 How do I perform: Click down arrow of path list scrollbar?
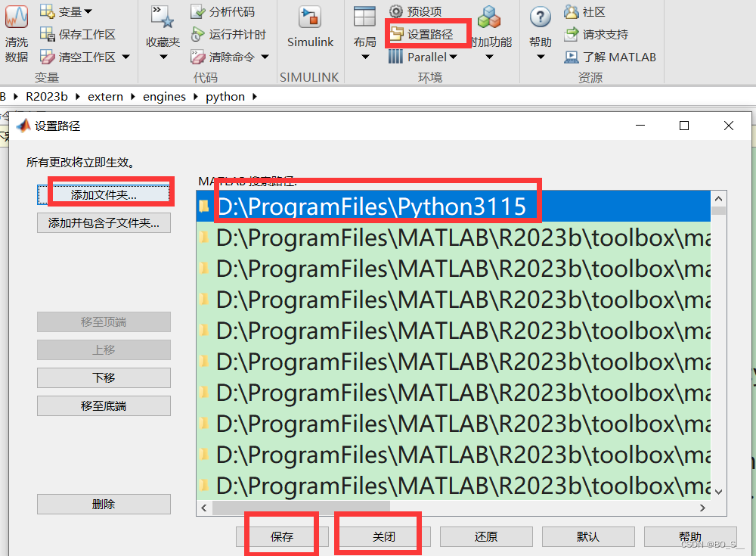tap(718, 492)
